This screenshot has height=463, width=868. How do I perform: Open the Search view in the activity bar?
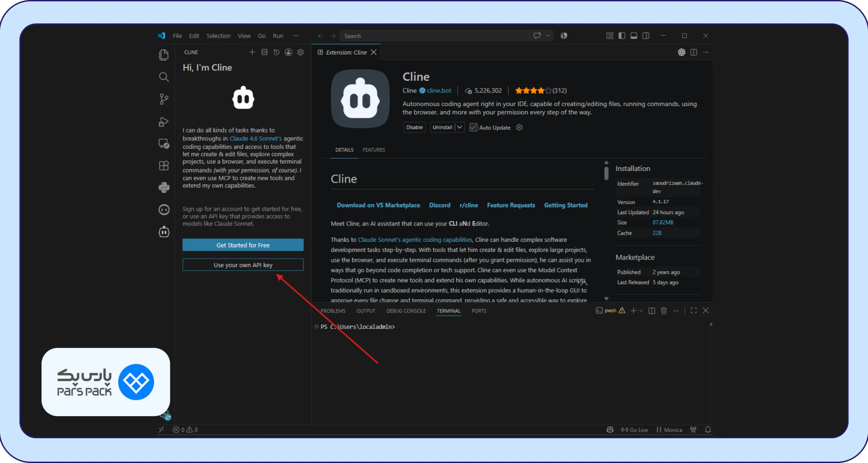pos(164,77)
